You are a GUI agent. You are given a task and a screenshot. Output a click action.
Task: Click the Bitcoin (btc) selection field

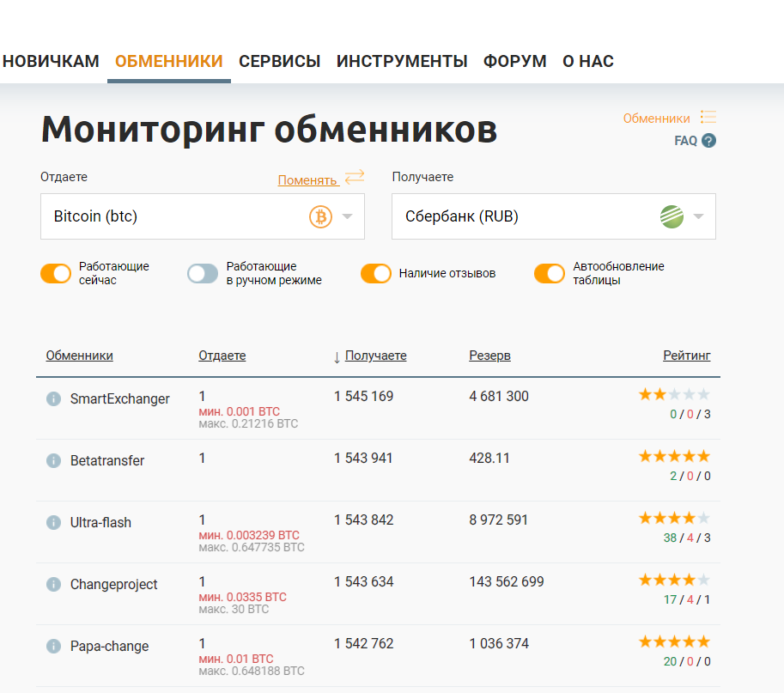click(203, 216)
